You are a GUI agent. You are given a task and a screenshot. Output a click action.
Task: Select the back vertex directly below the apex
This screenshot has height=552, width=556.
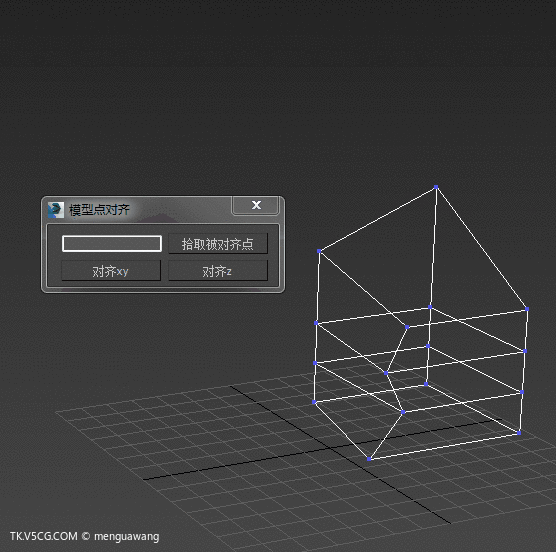430,307
